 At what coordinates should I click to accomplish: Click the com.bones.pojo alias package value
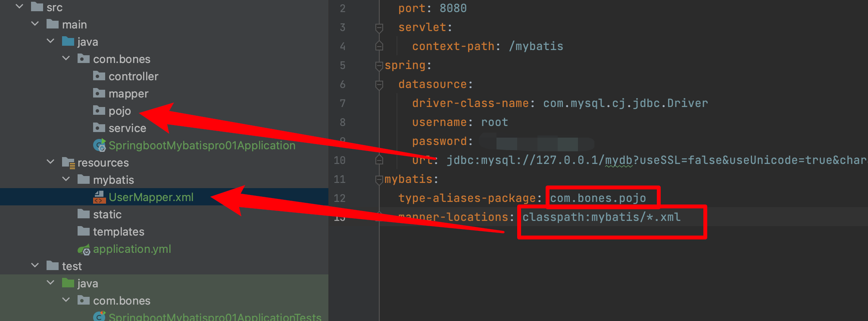click(x=598, y=198)
